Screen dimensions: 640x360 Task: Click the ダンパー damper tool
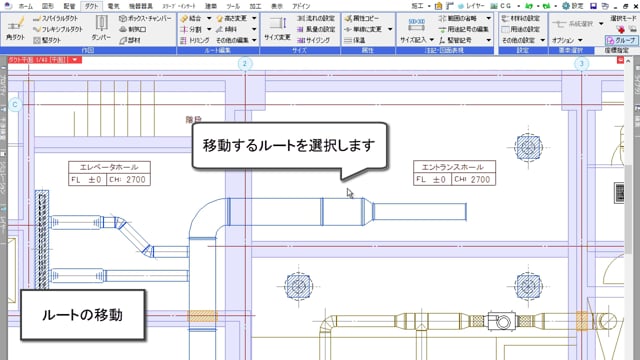(101, 29)
